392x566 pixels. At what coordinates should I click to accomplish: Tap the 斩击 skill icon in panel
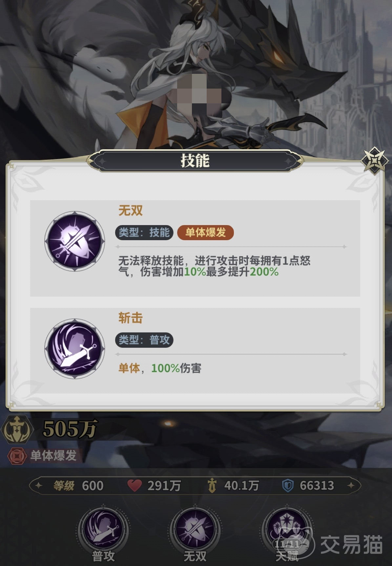tap(75, 349)
